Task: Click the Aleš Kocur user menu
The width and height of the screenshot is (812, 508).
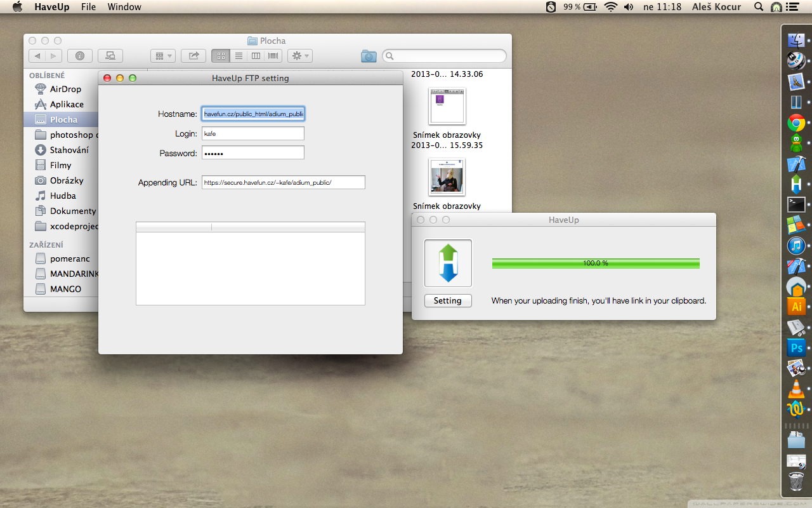Action: click(717, 7)
